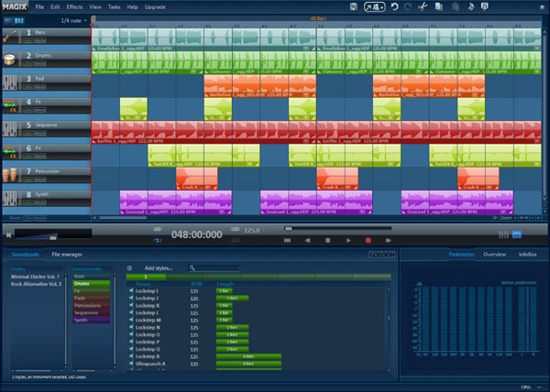Click the scissors cut tool icon
Screen dimensions: 550x392
[x=423, y=6]
